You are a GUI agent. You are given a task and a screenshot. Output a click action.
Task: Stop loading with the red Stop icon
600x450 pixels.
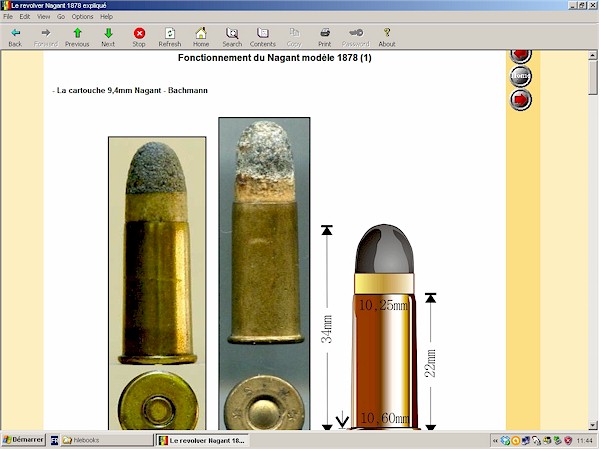pyautogui.click(x=139, y=38)
